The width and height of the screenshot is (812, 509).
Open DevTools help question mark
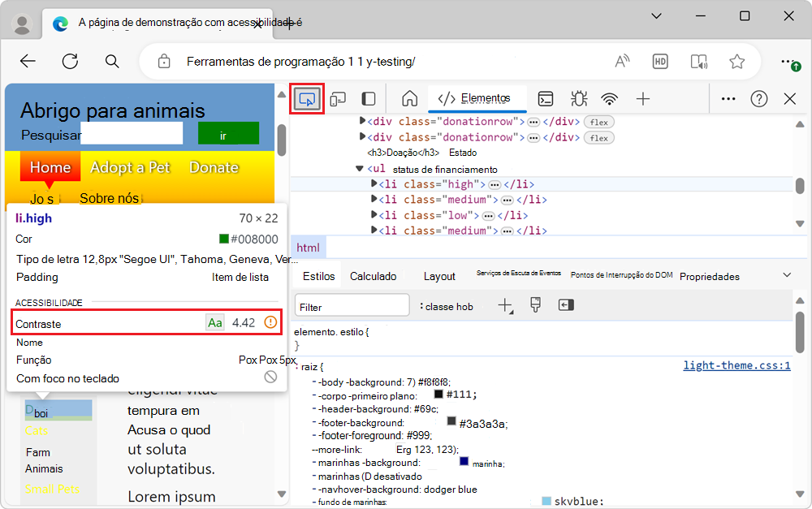tap(758, 98)
